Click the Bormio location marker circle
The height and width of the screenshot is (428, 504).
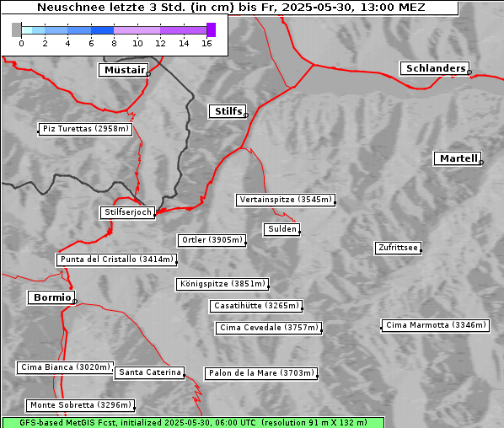[75, 302]
